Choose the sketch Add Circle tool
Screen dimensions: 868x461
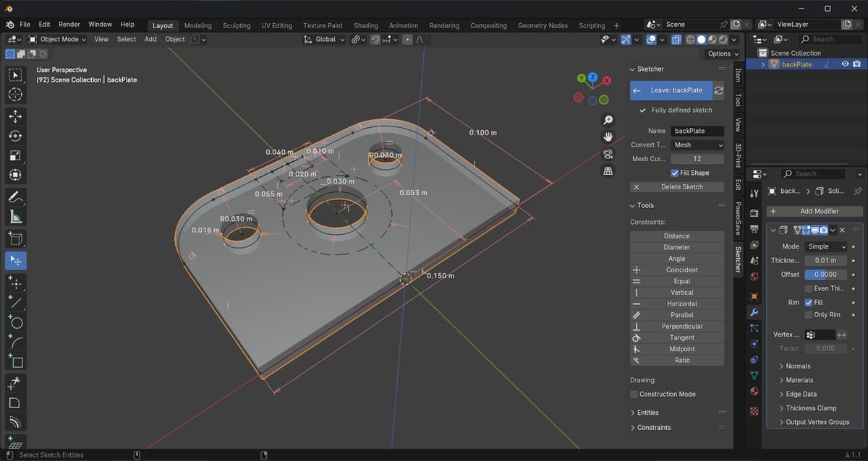tap(16, 322)
